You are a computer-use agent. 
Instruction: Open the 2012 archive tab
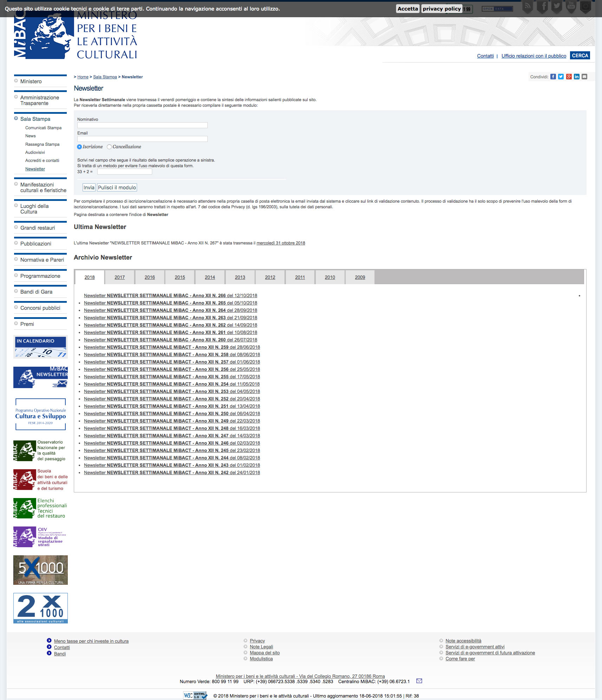coord(270,277)
